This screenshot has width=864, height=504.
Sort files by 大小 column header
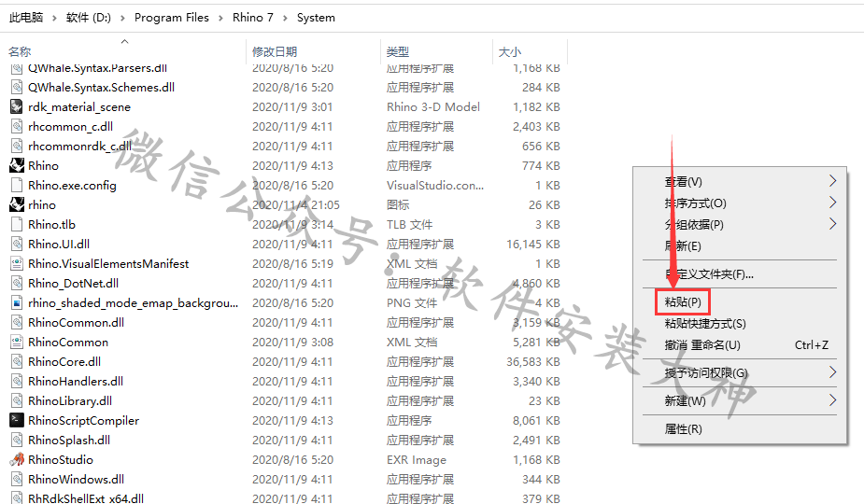tap(509, 51)
